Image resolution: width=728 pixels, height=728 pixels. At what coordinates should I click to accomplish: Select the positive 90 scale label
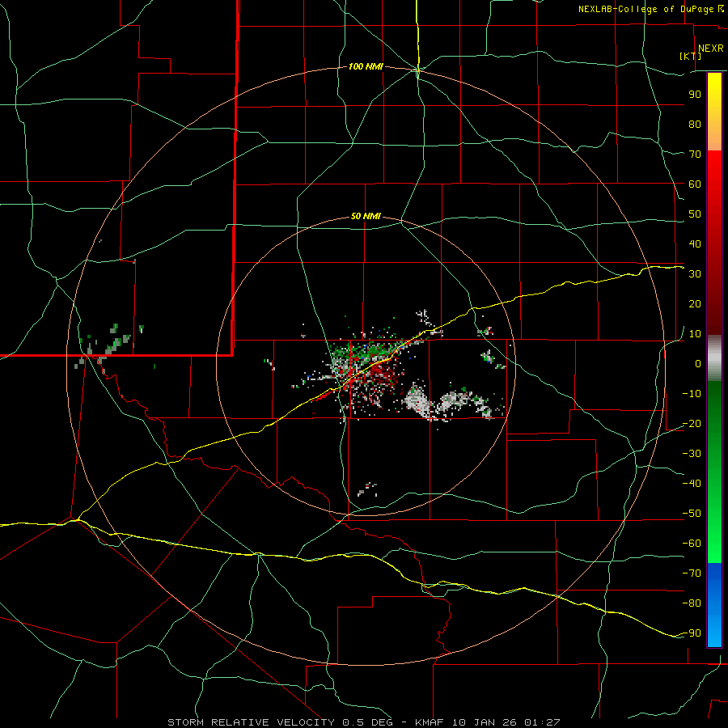point(695,95)
